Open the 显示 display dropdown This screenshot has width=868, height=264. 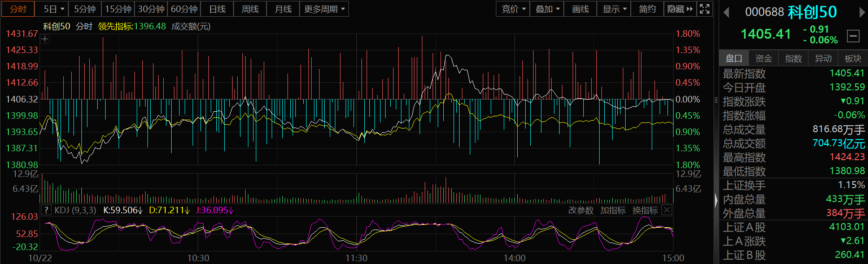(614, 9)
